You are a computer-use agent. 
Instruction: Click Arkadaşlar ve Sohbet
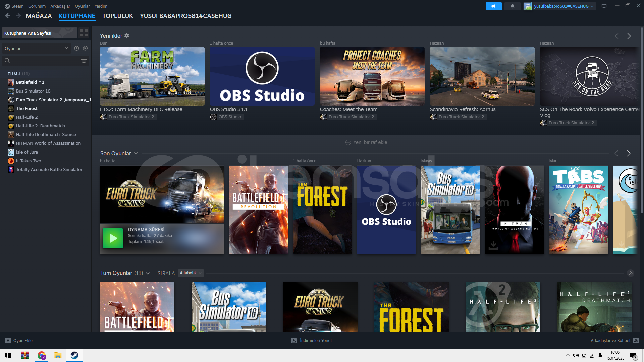point(610,340)
